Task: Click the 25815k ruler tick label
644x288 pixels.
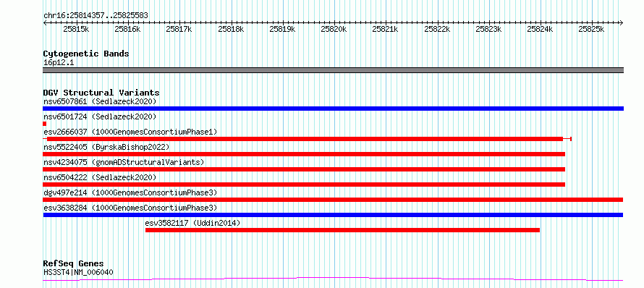Action: pyautogui.click(x=76, y=29)
